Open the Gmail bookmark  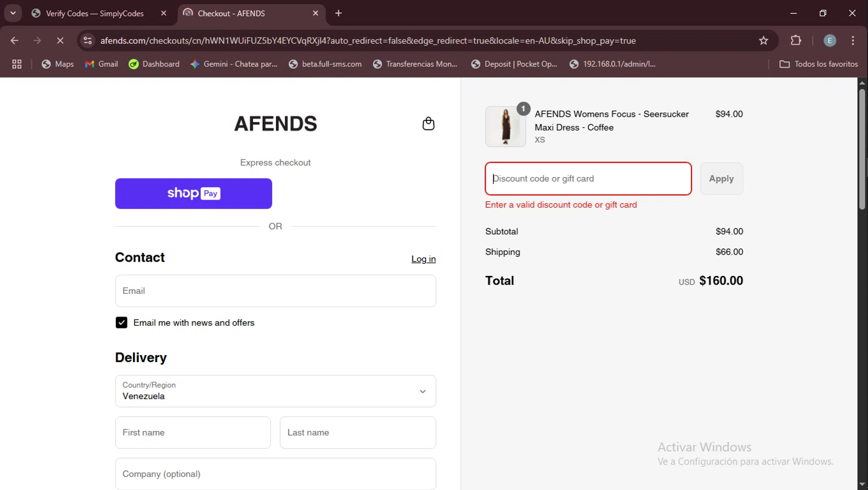coord(101,64)
